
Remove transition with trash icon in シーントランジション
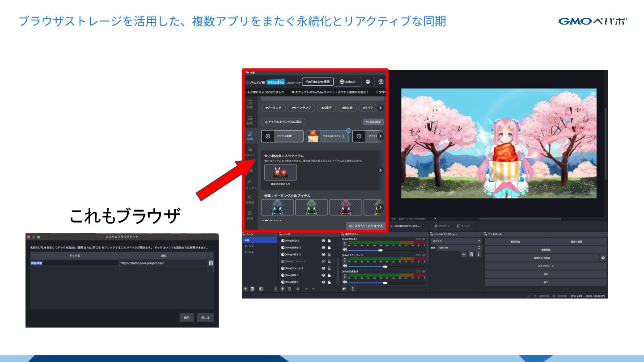471,254
